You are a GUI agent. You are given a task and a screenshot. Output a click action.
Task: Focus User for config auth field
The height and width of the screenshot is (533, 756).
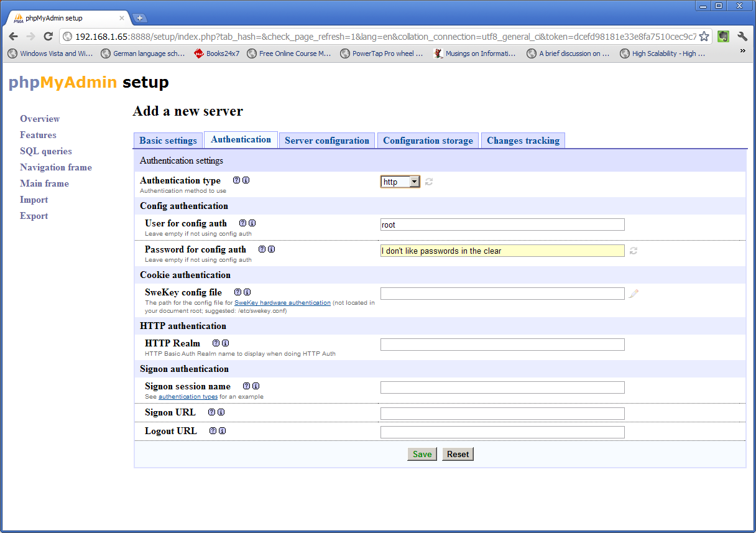click(x=502, y=225)
